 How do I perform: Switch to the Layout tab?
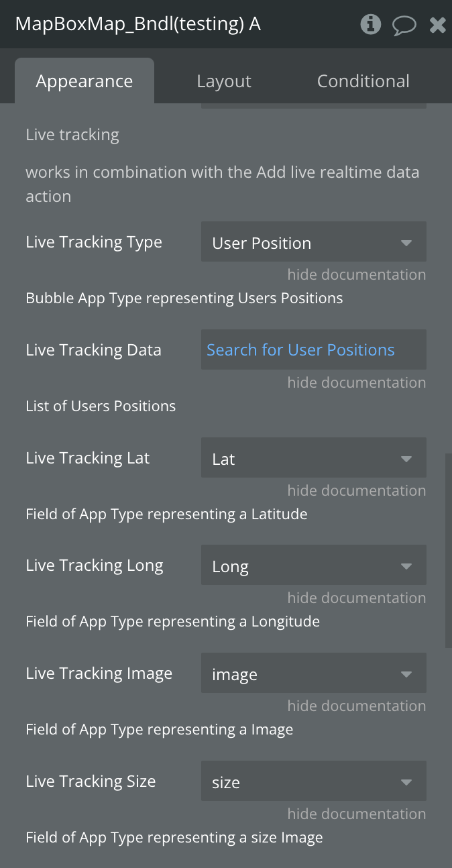pos(224,81)
